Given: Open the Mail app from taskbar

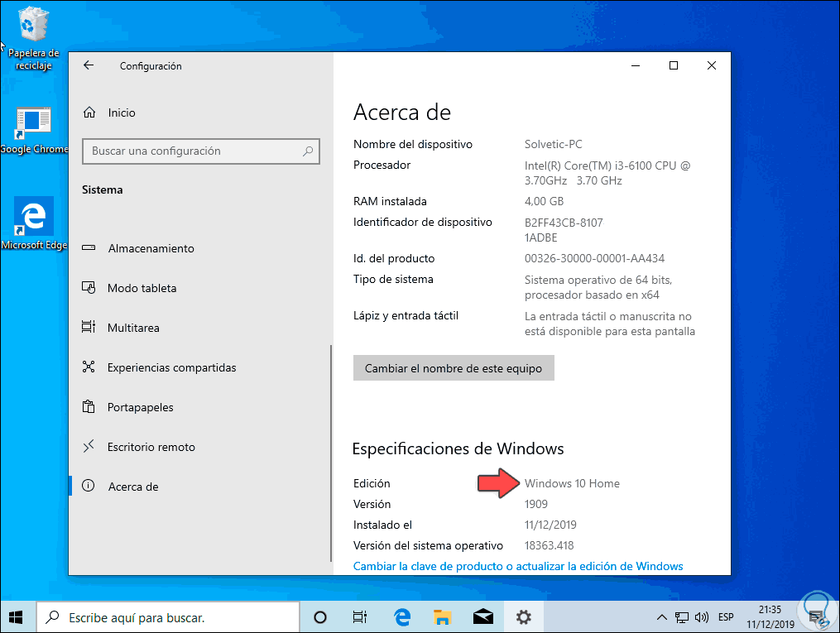Looking at the screenshot, I should pos(483,617).
